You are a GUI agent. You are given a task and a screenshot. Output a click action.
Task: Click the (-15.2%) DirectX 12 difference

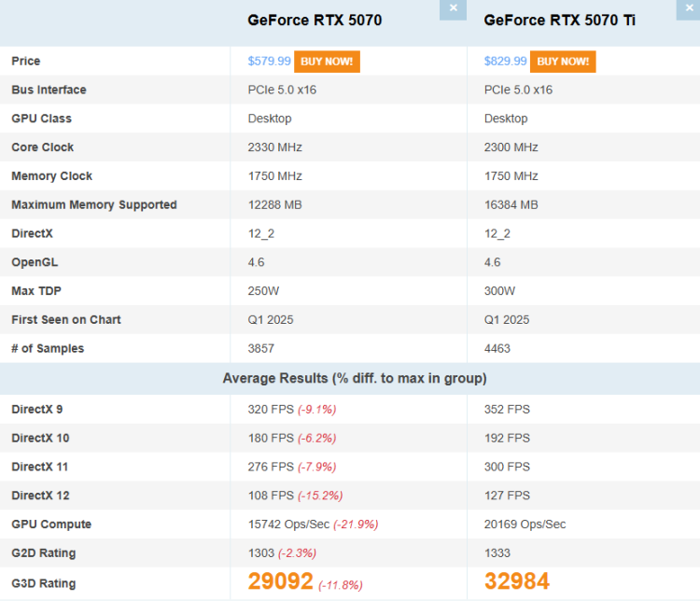pyautogui.click(x=320, y=496)
